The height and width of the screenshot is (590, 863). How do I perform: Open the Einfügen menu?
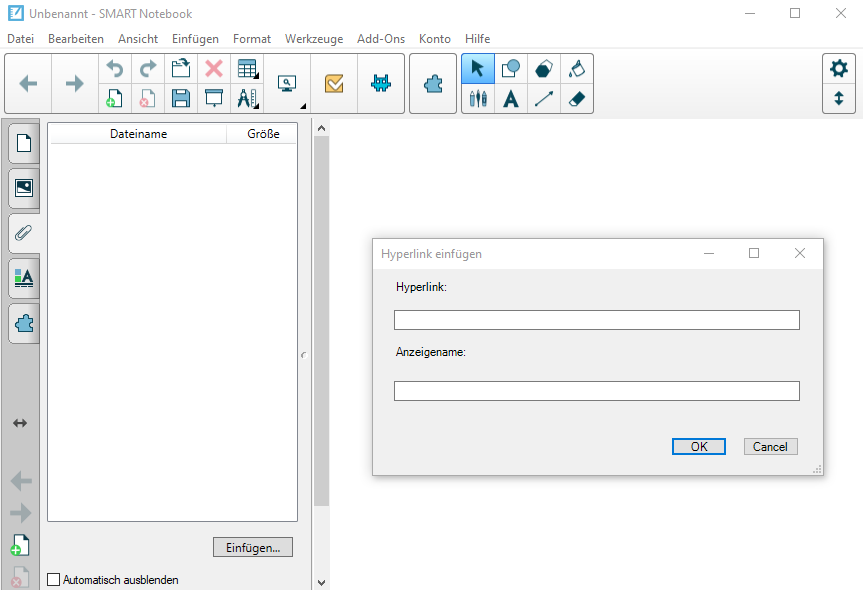pos(195,39)
